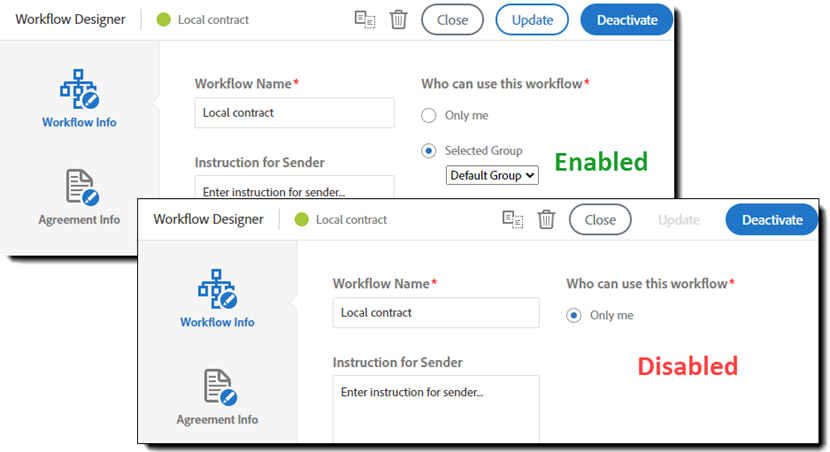Screen dimensions: 830x452
Task: Click Deactivate button in upper window
Action: (x=627, y=19)
